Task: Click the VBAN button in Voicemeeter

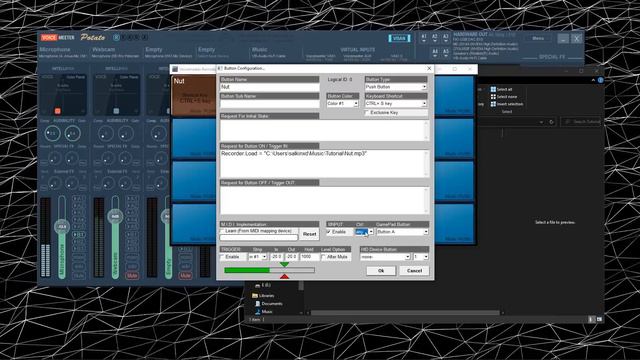Action: pos(399,38)
